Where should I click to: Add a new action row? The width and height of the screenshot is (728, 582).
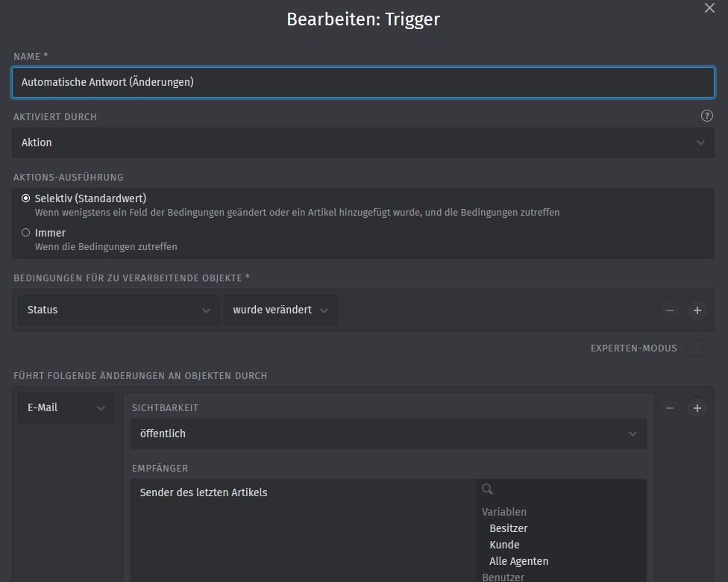(x=697, y=408)
